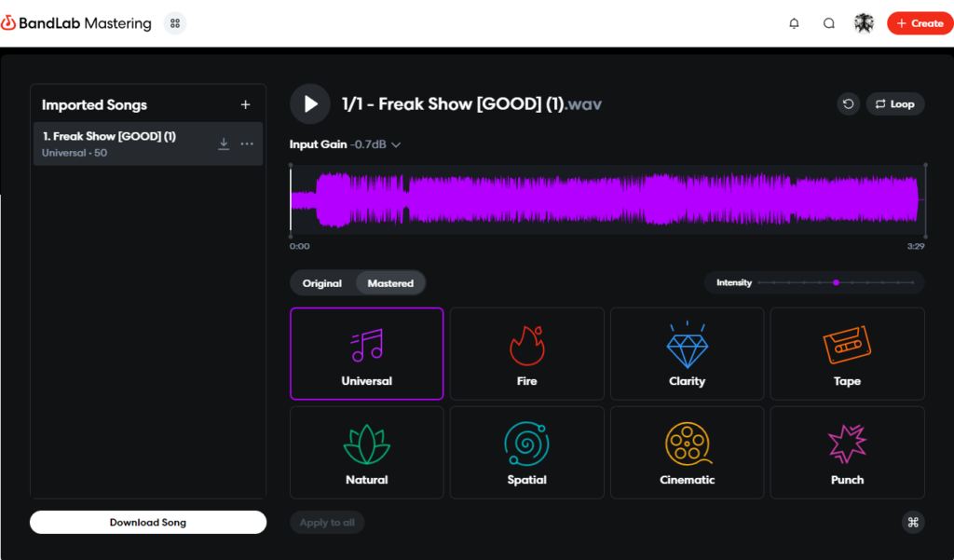Select the Clarity mastering preset
954x560 pixels.
(x=687, y=354)
